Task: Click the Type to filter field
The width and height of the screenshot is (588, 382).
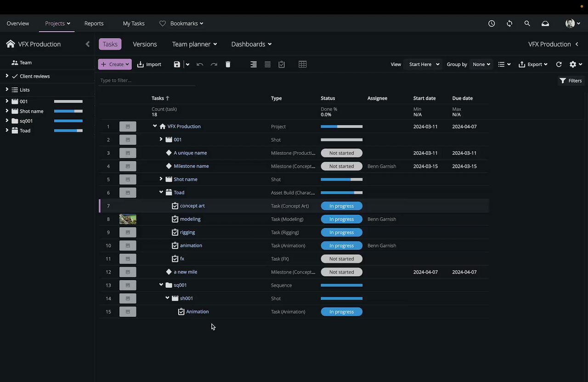Action: click(147, 80)
